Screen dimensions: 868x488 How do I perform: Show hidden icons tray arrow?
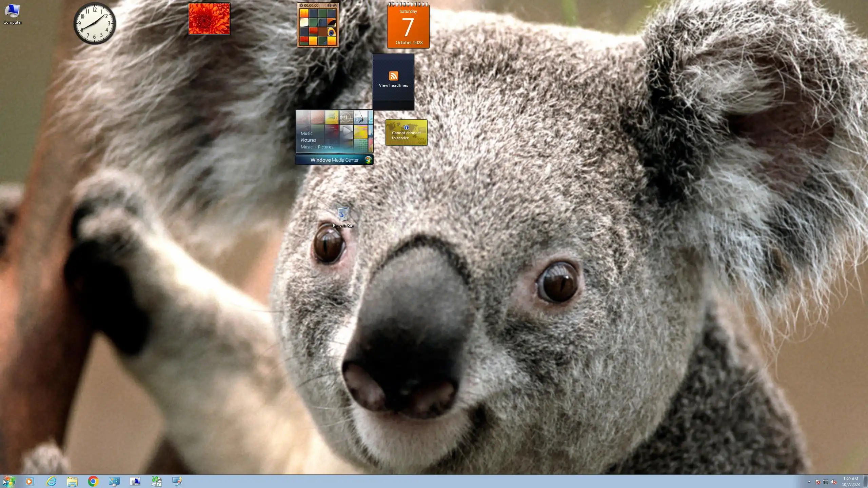click(809, 482)
